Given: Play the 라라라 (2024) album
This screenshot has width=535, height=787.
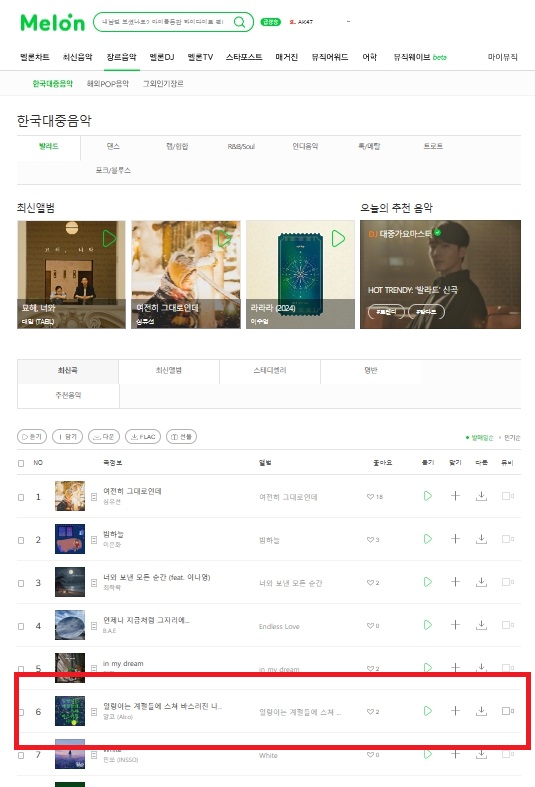Looking at the screenshot, I should (338, 238).
